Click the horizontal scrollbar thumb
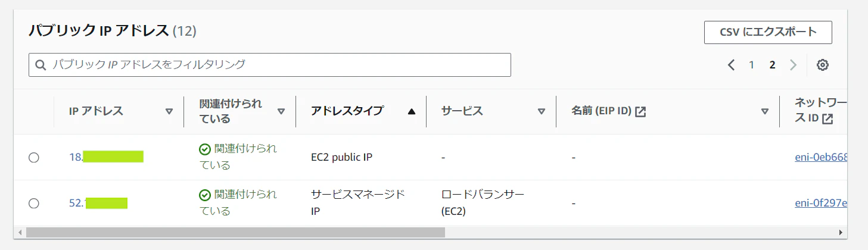The image size is (868, 250). tap(235, 232)
